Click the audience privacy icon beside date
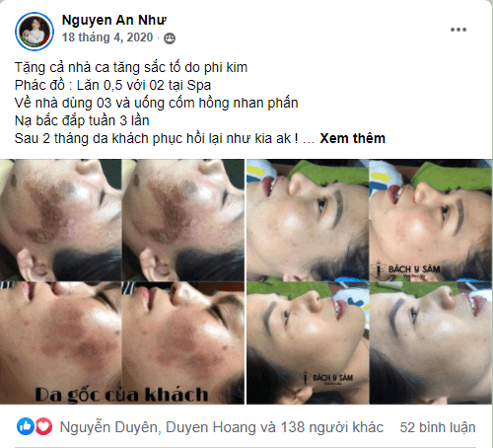 170,38
